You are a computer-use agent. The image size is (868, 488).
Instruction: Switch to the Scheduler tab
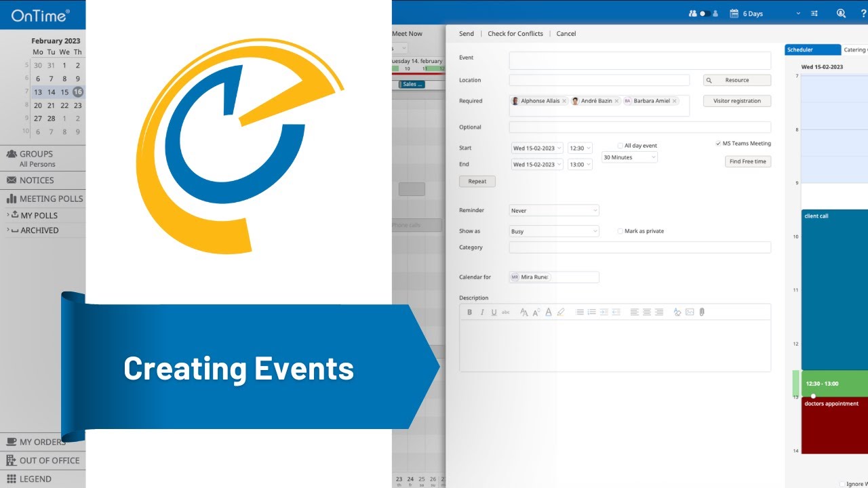813,49
